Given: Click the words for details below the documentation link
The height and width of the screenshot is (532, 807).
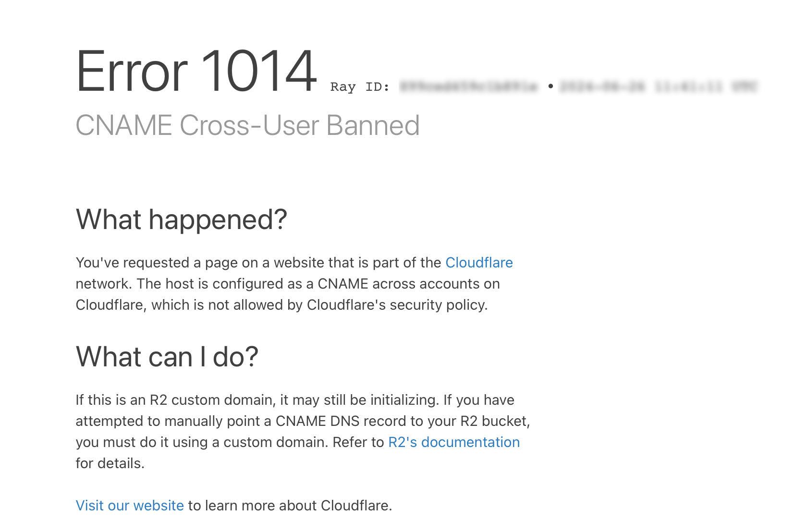Looking at the screenshot, I should pyautogui.click(x=110, y=463).
